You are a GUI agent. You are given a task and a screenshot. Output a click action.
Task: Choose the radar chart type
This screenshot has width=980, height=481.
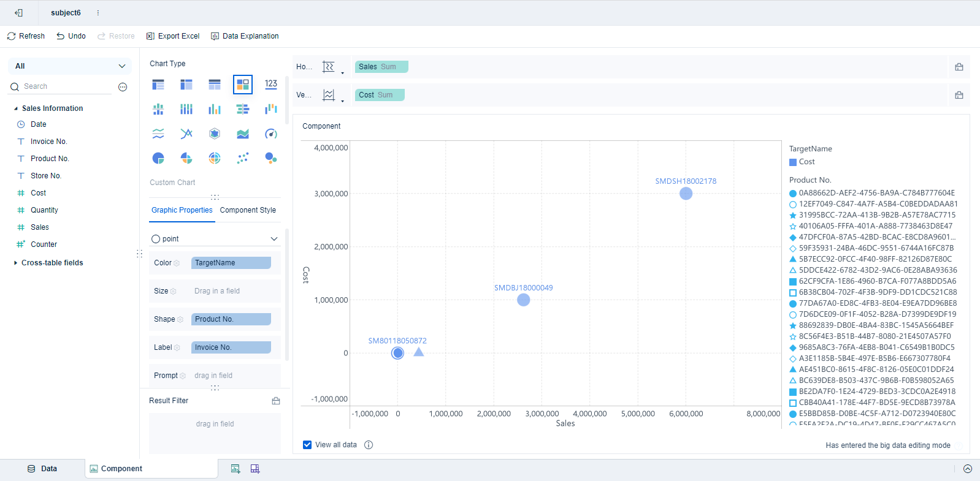point(215,134)
